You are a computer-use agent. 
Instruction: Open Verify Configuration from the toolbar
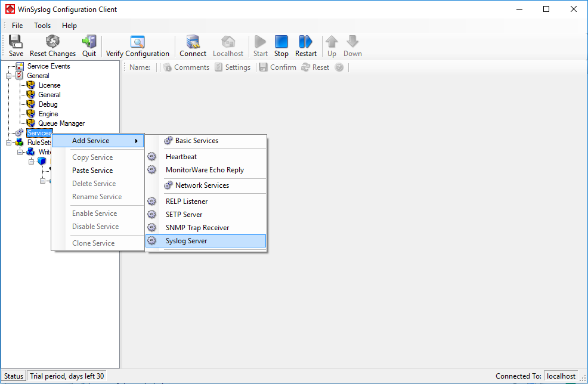pos(138,46)
